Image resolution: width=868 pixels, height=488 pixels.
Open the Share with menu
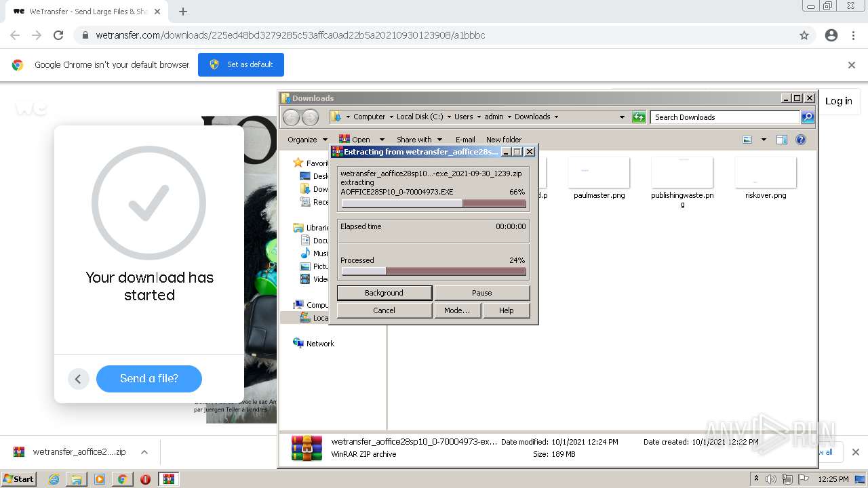[x=419, y=140]
